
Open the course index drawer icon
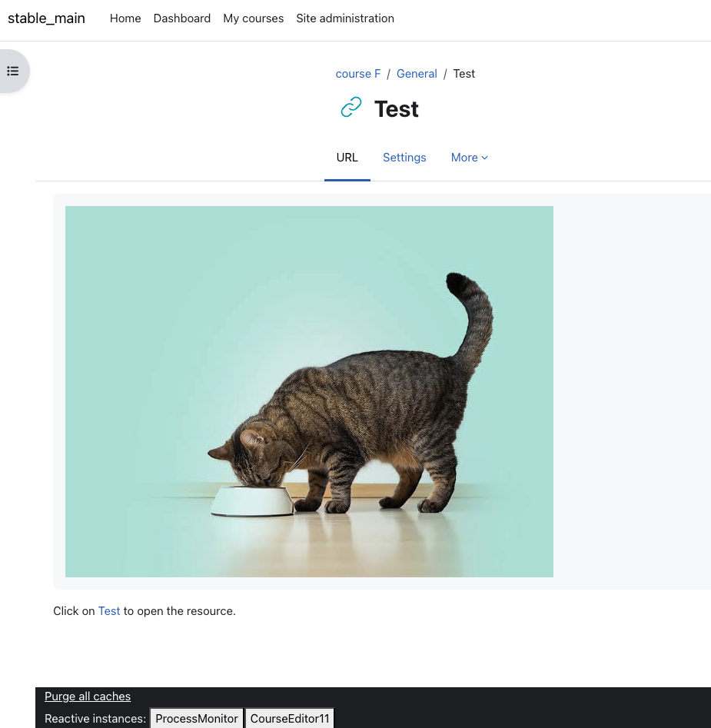(x=13, y=71)
